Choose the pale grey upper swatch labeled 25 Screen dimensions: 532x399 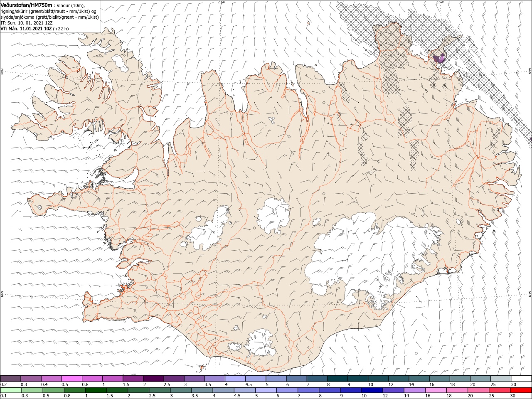tap(501, 378)
